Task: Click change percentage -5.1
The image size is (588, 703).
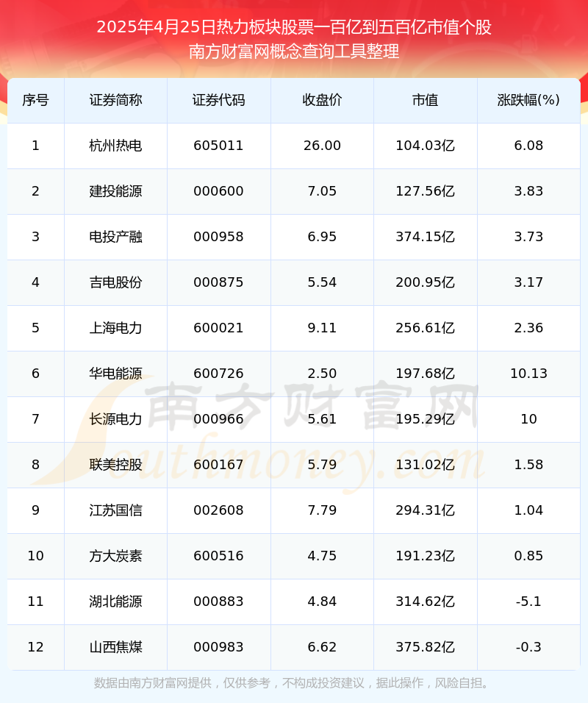Action: click(x=528, y=602)
